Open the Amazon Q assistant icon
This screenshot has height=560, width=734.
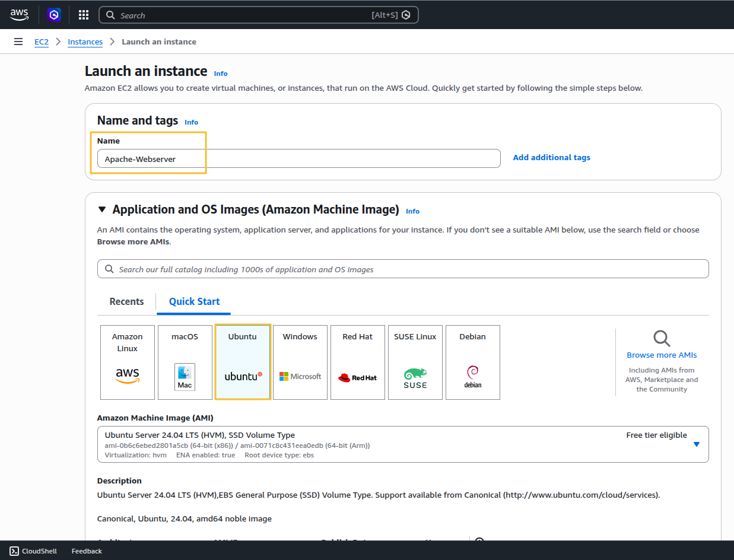(54, 15)
